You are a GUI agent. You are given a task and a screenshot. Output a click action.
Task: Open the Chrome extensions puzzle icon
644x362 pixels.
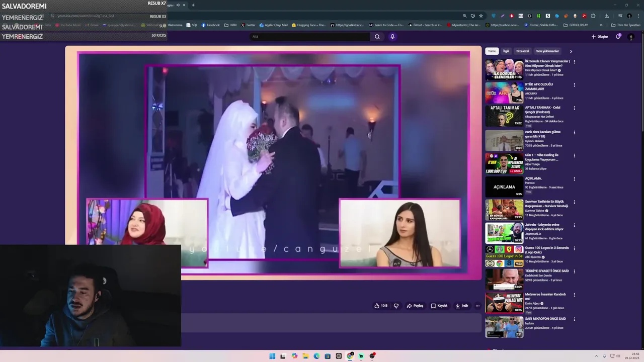[593, 16]
